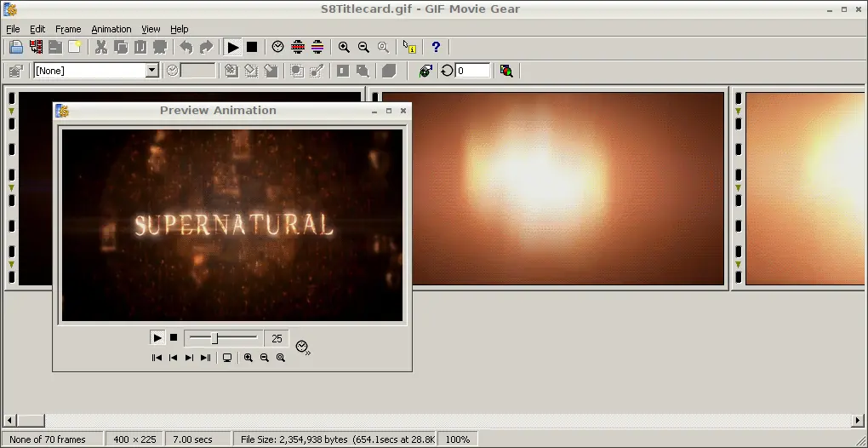868x448 pixels.
Task: Click '7.00 secs' in status bar
Action: click(x=192, y=439)
